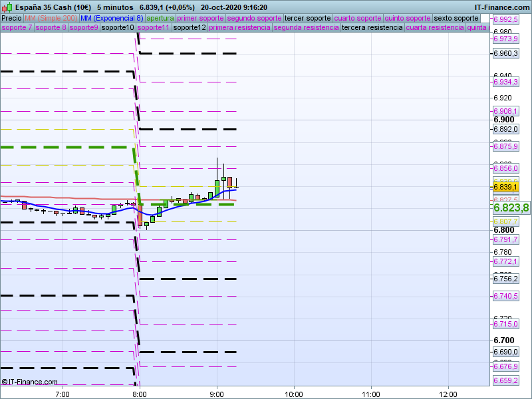
Task: Select the Precio legend label
Action: coord(11,19)
